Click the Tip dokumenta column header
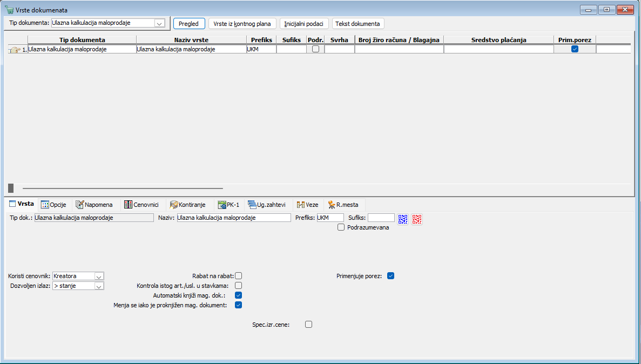641x364 pixels. [x=82, y=39]
